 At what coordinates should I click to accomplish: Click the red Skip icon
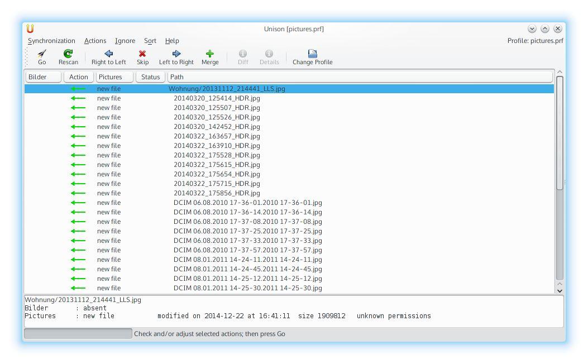(x=142, y=54)
